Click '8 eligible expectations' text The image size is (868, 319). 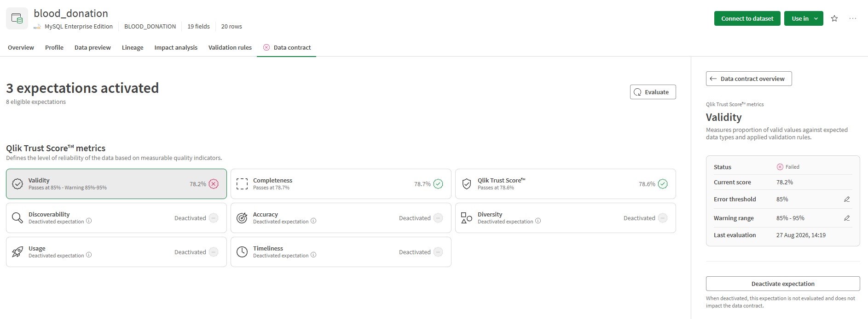tap(36, 102)
